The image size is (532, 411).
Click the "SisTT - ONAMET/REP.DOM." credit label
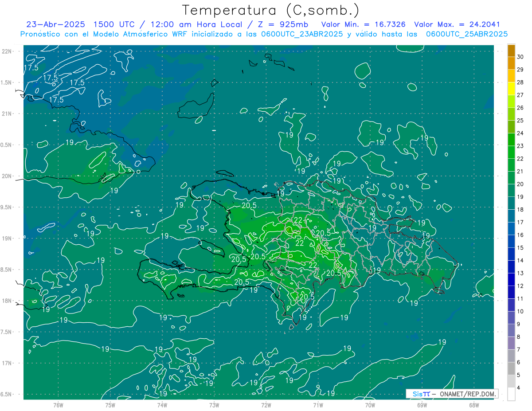452,394
